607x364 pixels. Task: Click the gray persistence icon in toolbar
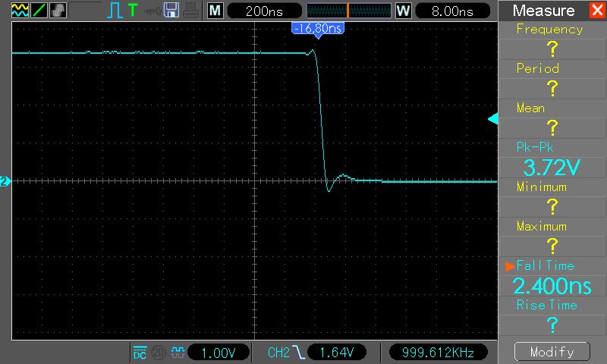click(x=58, y=11)
